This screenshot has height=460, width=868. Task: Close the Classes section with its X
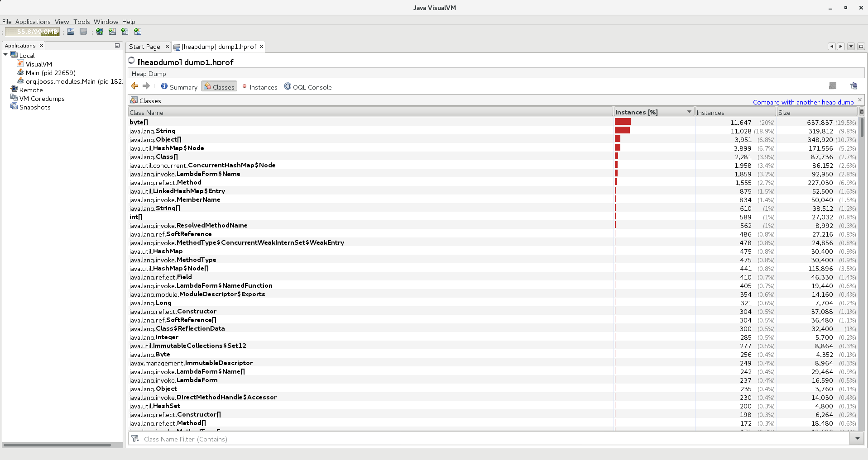pos(860,100)
